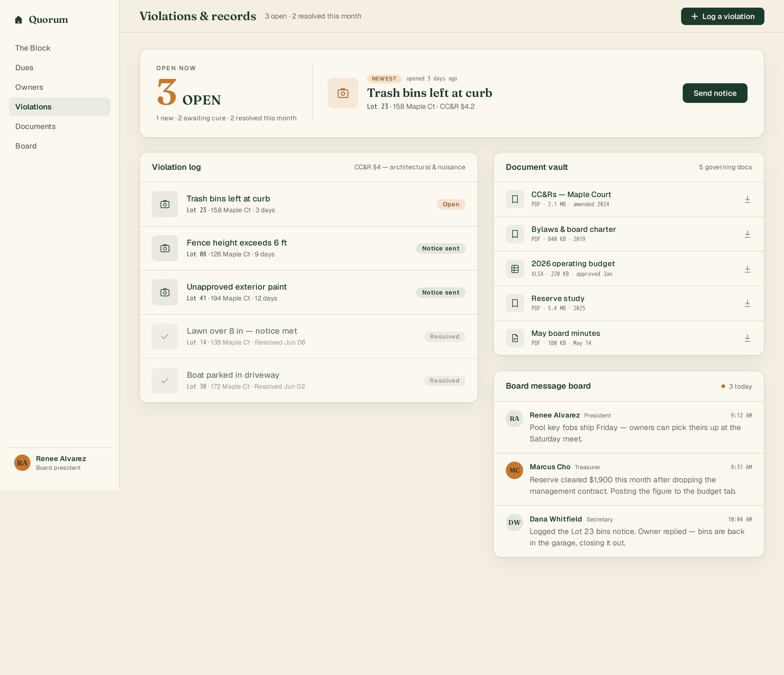
Task: Click the Open status badge on Trash bins
Action: point(451,204)
